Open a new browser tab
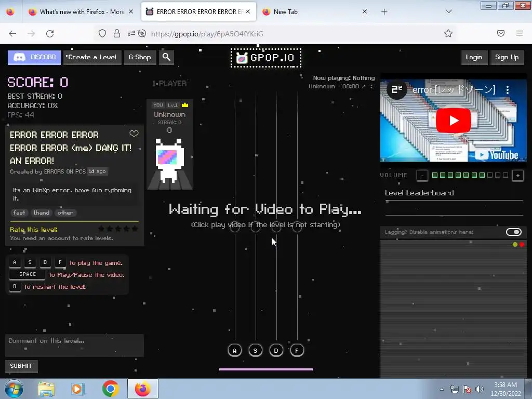 384,12
